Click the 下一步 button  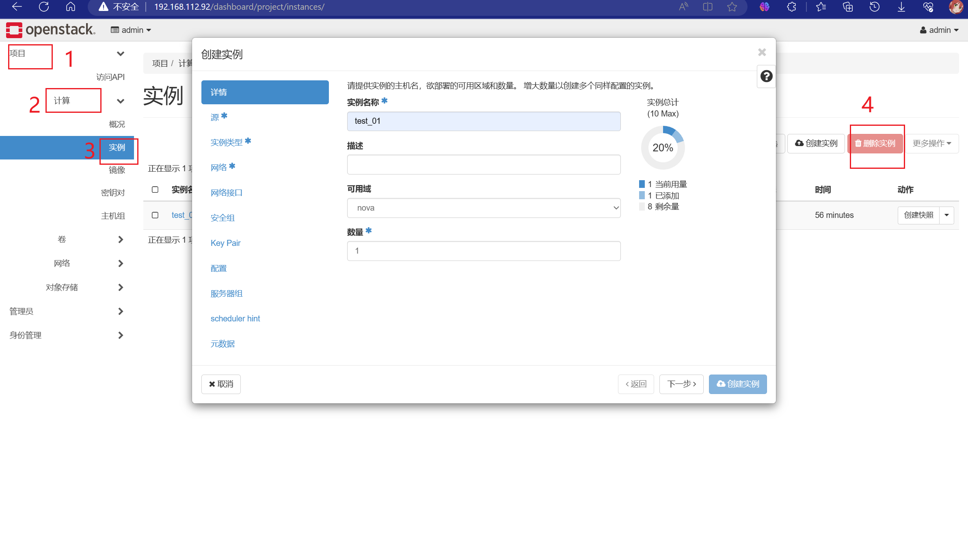(681, 384)
